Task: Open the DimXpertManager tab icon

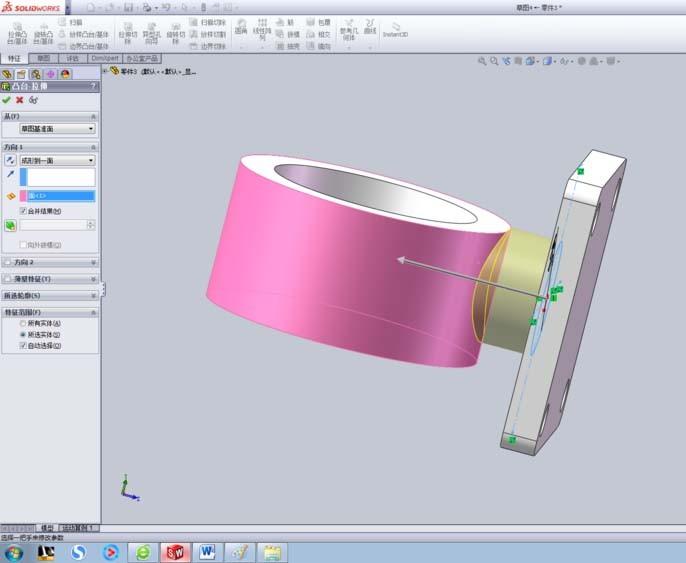Action: (x=50, y=74)
